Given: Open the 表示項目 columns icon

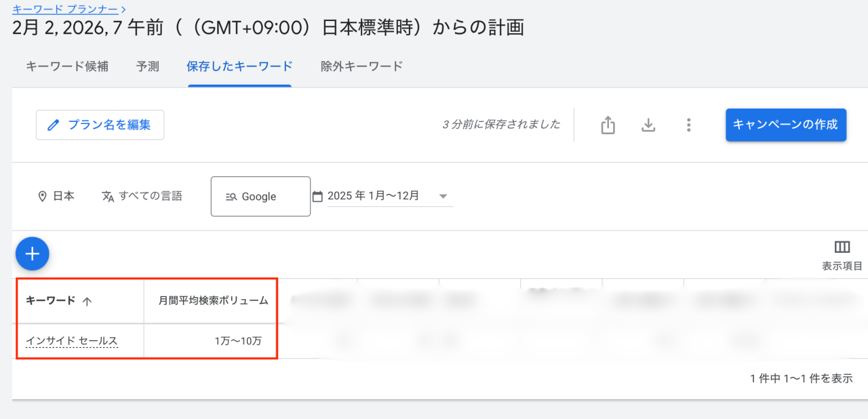Looking at the screenshot, I should coord(842,247).
